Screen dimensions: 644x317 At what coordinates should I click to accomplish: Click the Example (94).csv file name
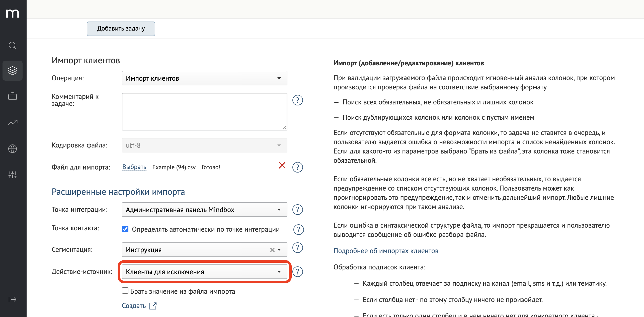click(174, 167)
